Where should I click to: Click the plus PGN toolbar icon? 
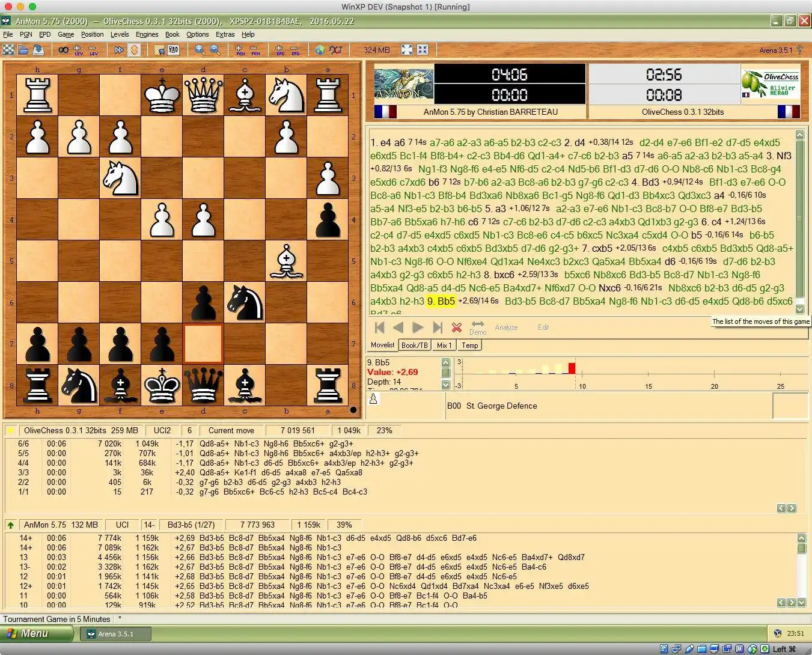(240, 50)
